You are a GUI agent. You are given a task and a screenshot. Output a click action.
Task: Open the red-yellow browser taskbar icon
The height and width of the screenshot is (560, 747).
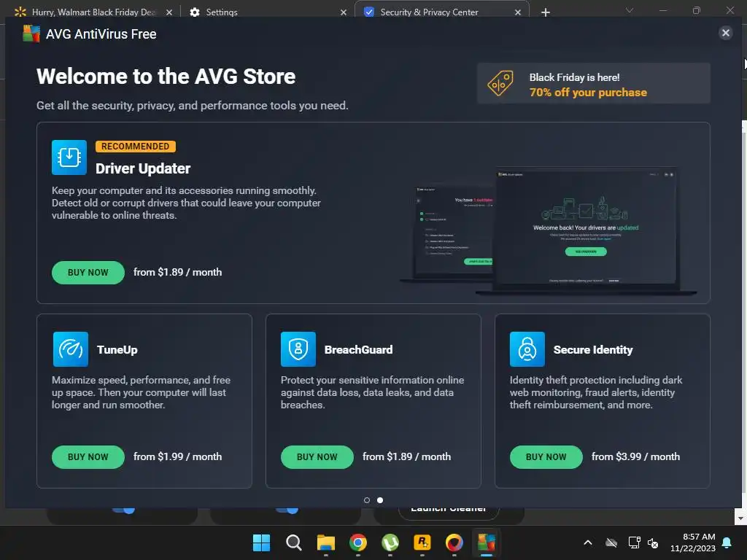click(x=454, y=542)
